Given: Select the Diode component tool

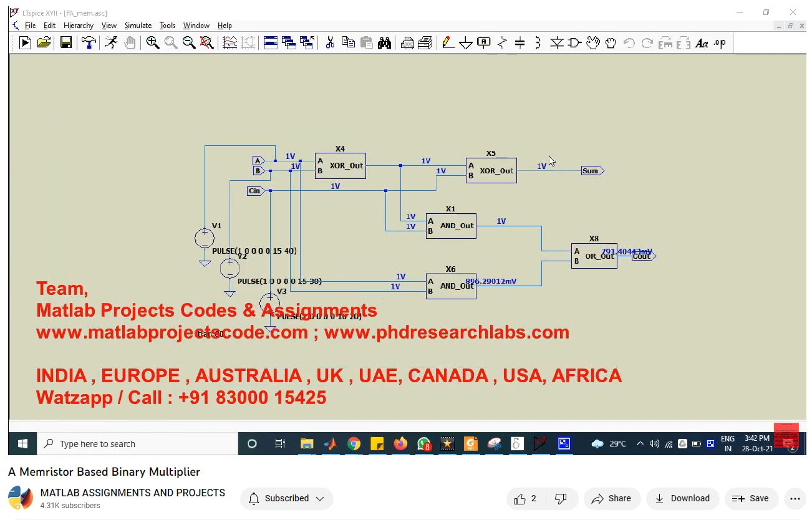Looking at the screenshot, I should (556, 43).
